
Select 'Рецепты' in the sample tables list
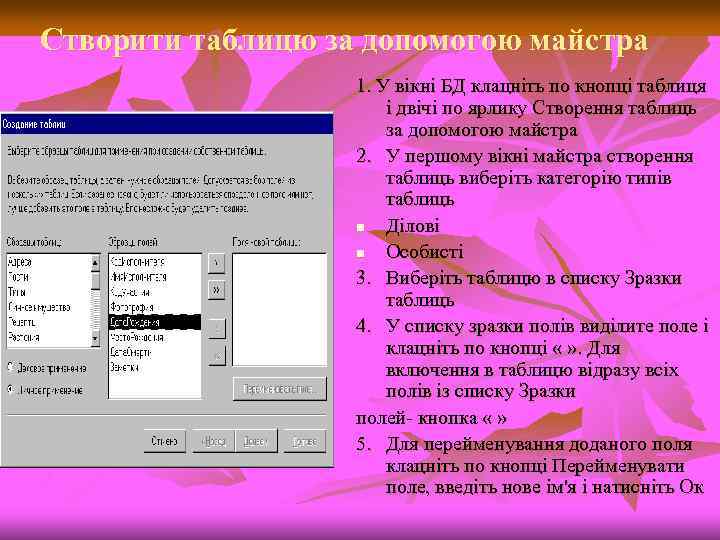(x=22, y=322)
